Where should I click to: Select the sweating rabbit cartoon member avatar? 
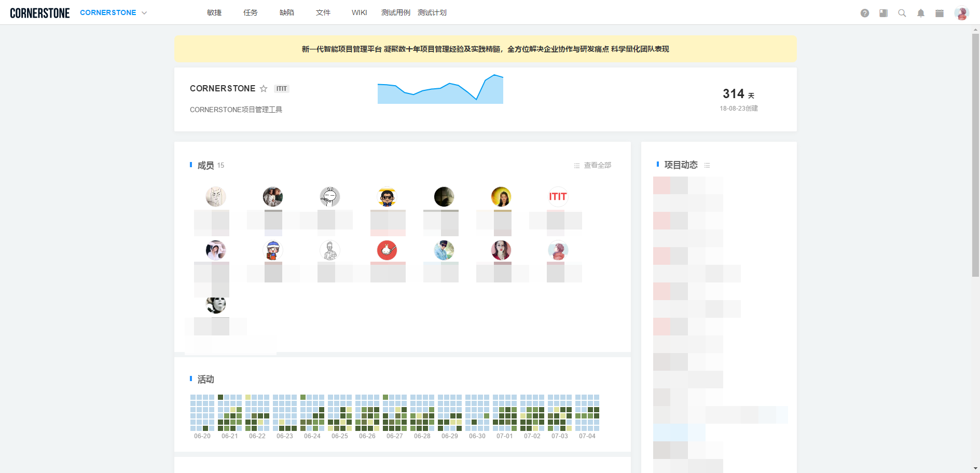coord(330,197)
